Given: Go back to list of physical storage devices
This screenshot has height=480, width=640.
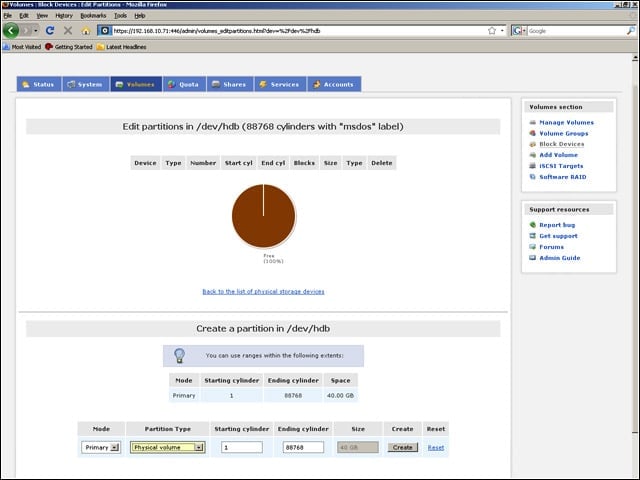Looking at the screenshot, I should click(x=263, y=291).
